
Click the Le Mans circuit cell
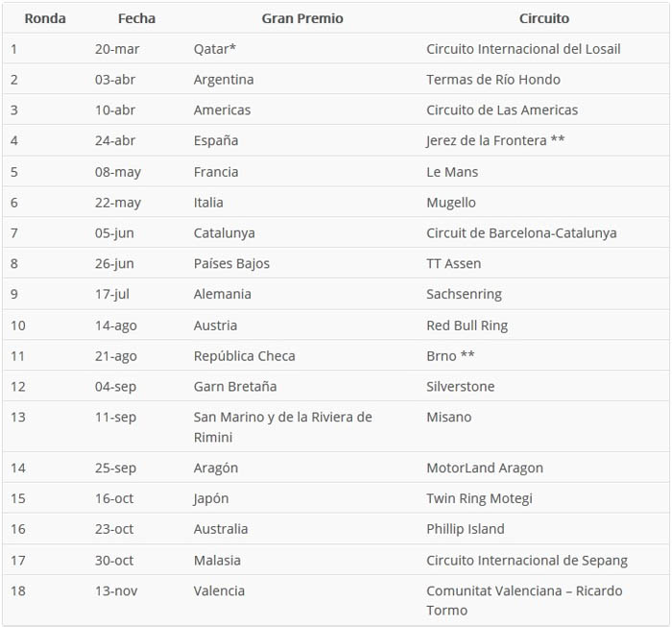(452, 172)
